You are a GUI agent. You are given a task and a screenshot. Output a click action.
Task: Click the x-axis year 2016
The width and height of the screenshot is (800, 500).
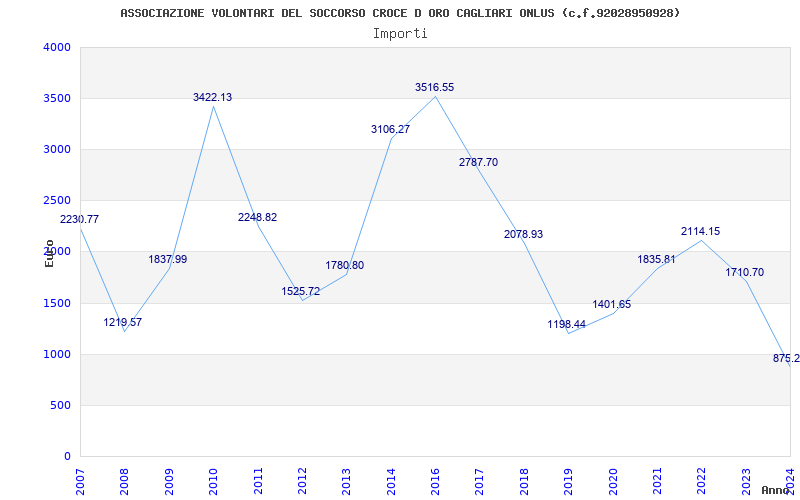point(435,481)
